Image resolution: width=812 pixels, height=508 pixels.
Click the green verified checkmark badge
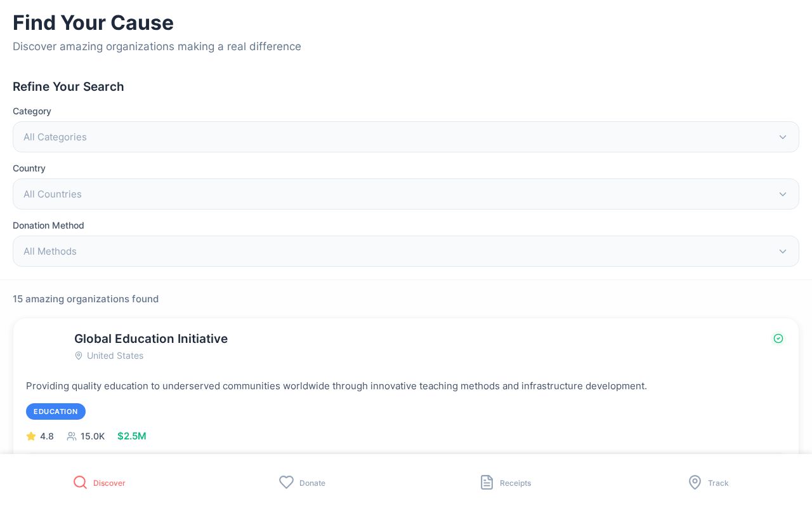point(778,338)
